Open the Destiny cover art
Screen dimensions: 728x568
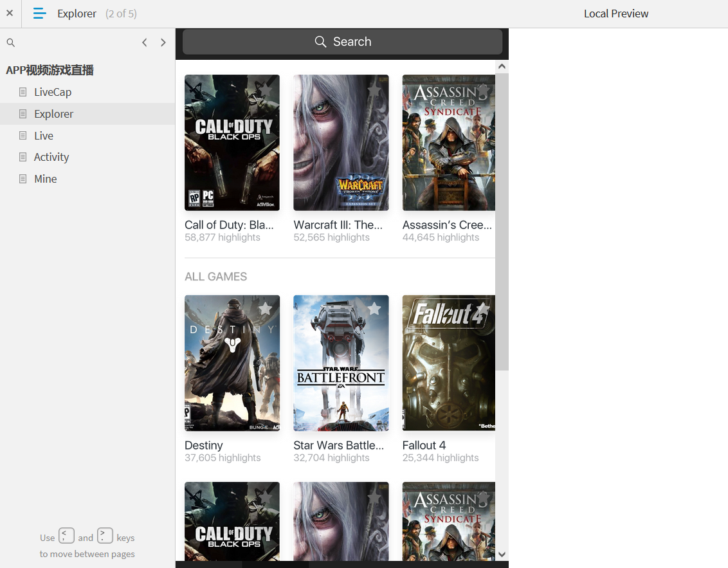pos(232,363)
